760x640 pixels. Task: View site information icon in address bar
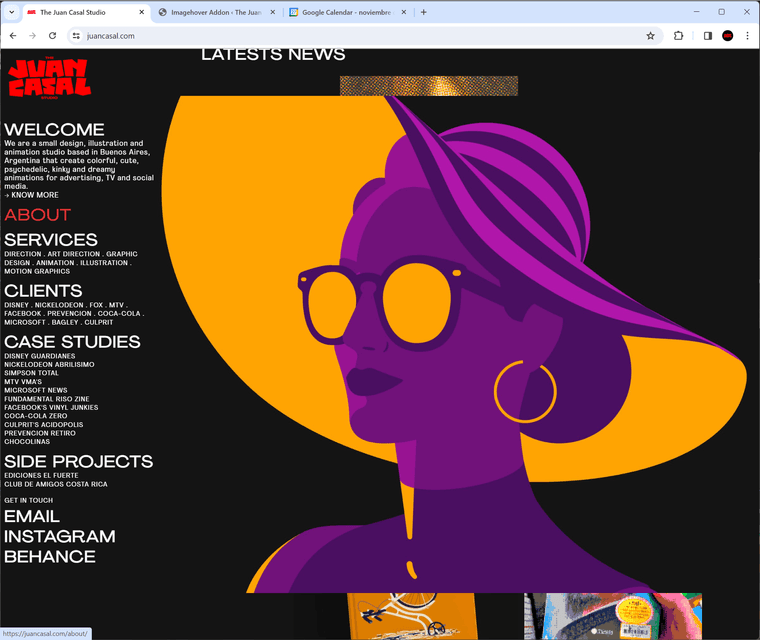tap(76, 36)
